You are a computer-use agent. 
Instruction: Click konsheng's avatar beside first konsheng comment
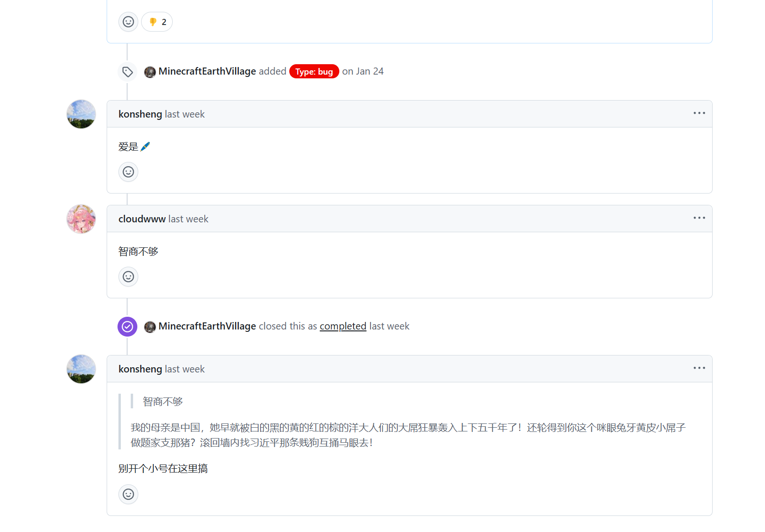81,114
